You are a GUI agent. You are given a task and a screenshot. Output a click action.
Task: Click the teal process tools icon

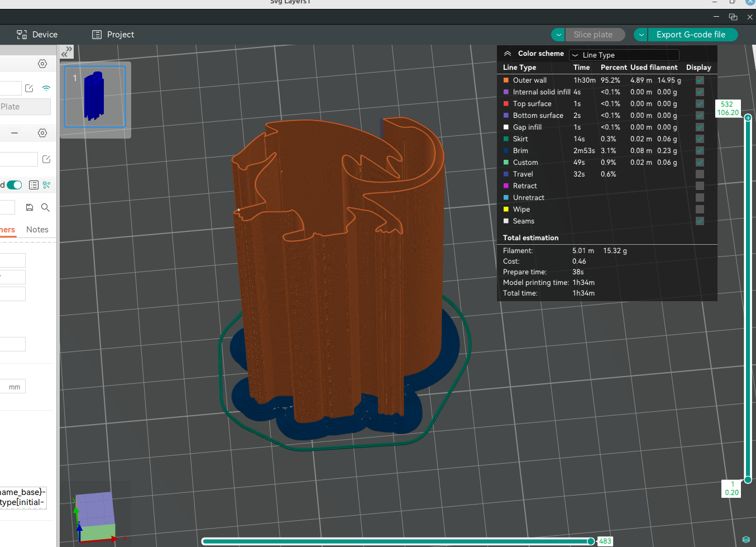pos(46,185)
